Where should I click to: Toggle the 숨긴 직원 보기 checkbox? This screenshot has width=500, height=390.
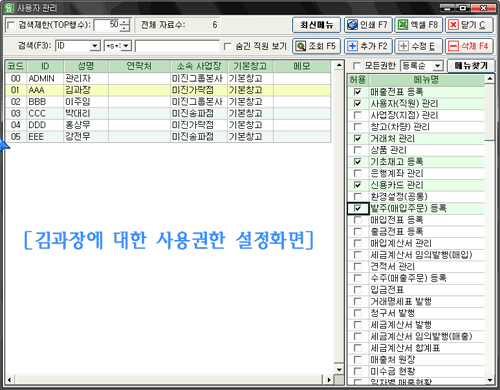228,46
